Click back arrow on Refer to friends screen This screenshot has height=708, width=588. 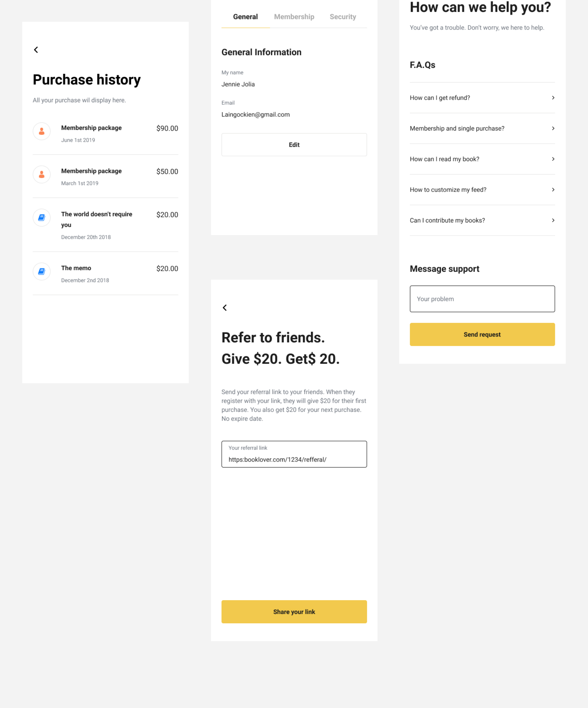(x=225, y=307)
